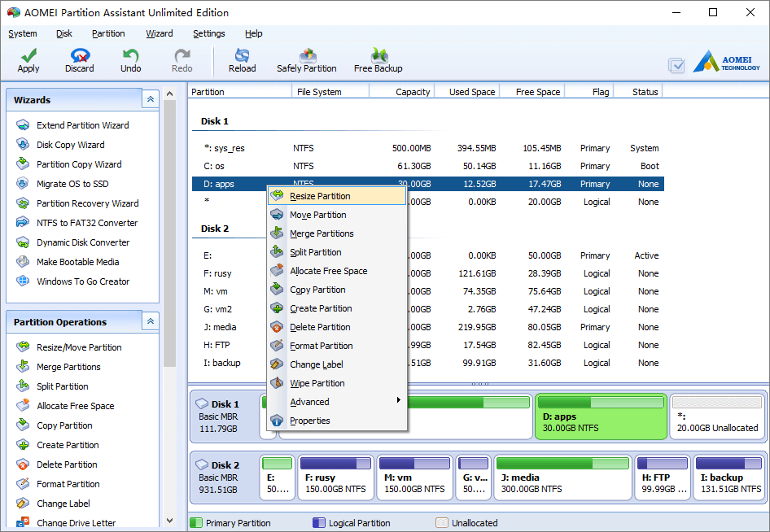
Task: Click the Undo arrow icon
Action: 130,55
